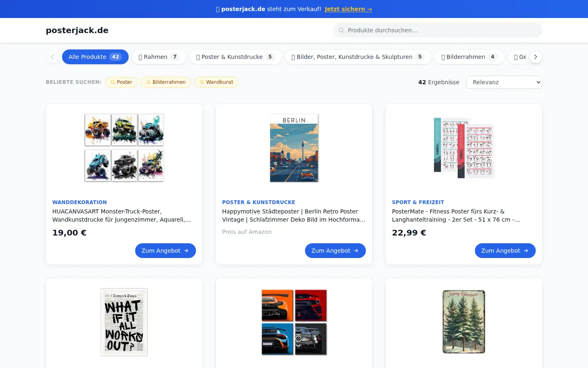The height and width of the screenshot is (368, 588).
Task: Click the Monster-Truck poster product image
Action: coord(124,148)
